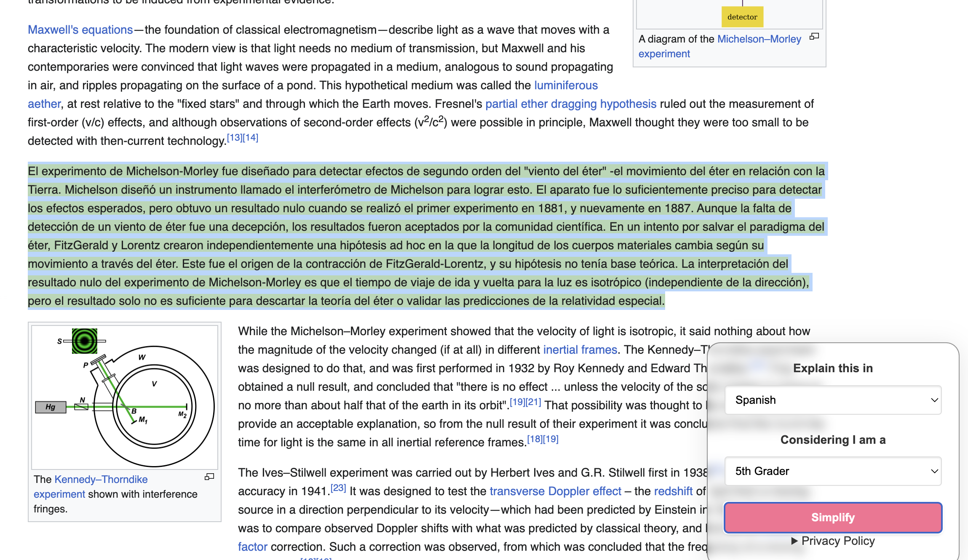The image size is (968, 560).
Task: Click citation reference [23]
Action: [338, 488]
